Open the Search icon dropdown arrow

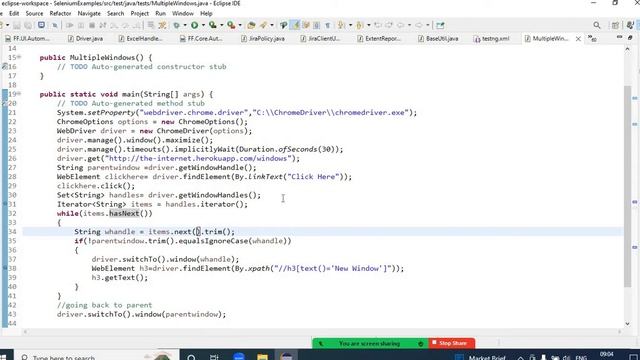(x=272, y=25)
